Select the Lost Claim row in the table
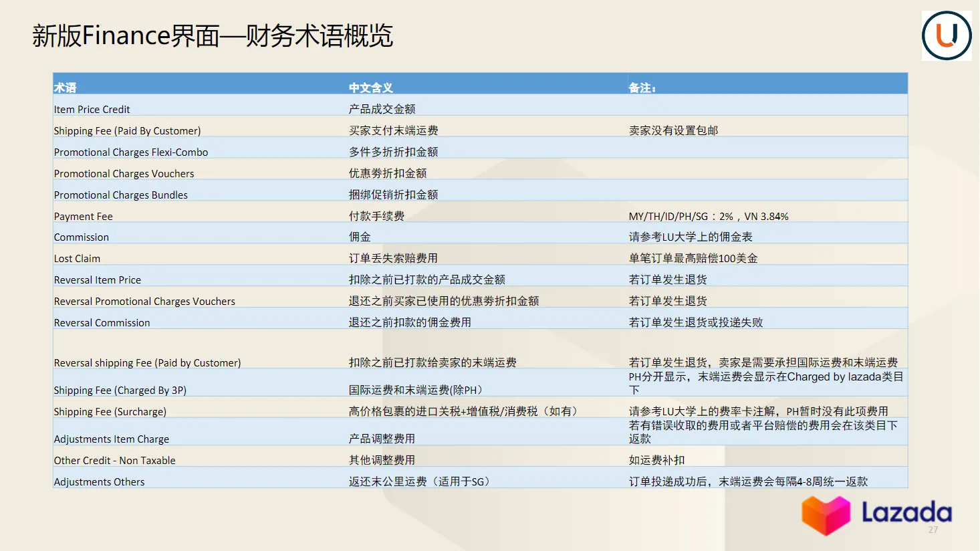 (77, 258)
